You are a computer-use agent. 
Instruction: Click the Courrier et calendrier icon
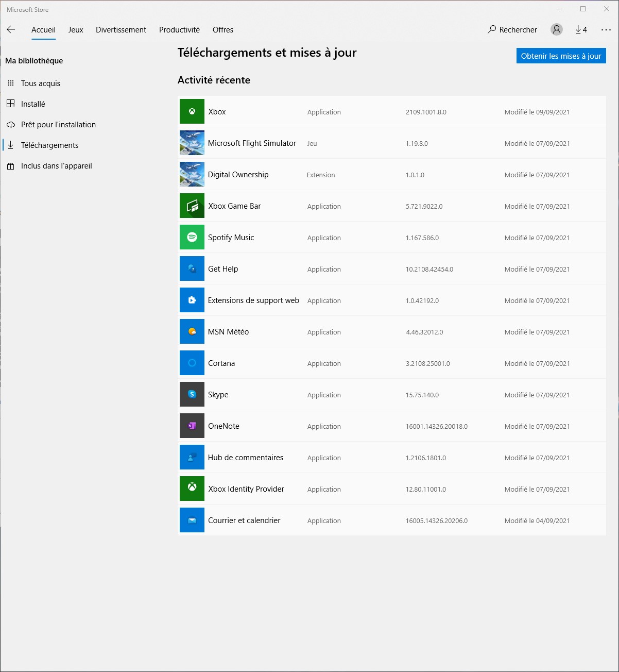pyautogui.click(x=192, y=520)
